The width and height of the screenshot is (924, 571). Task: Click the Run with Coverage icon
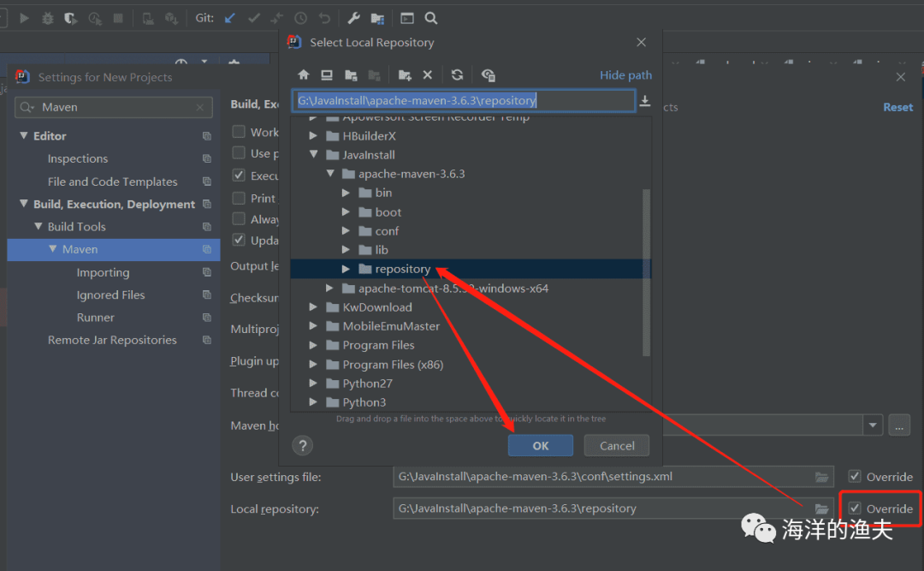[x=71, y=18]
